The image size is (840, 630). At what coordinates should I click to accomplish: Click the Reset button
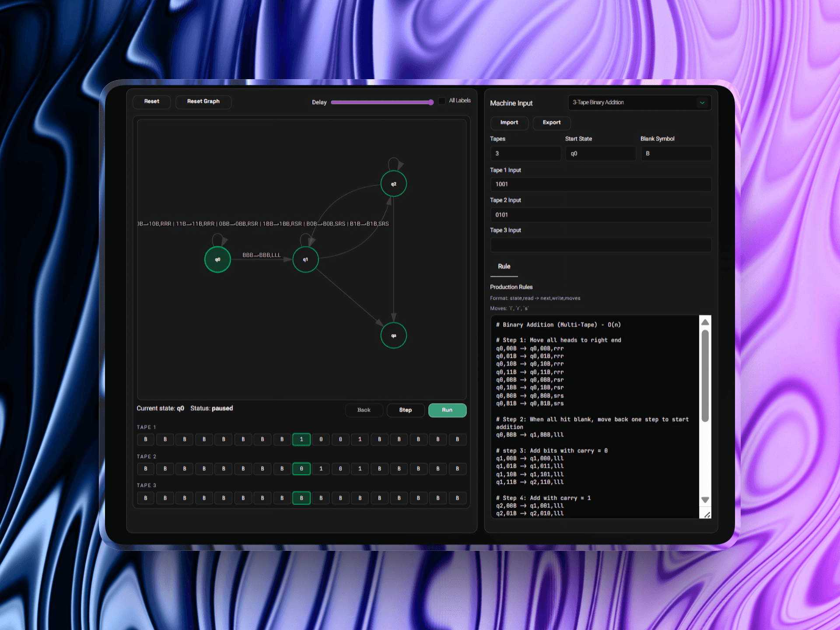(x=151, y=101)
